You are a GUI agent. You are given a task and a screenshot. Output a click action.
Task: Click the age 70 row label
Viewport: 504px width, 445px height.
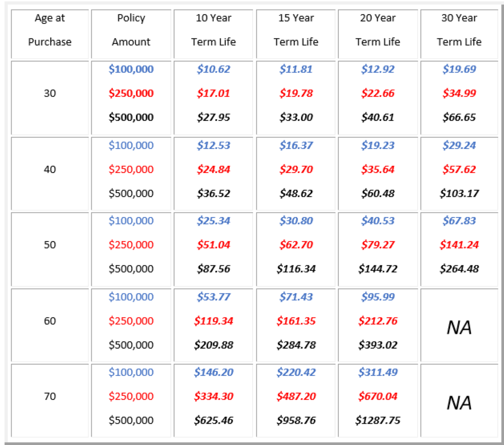pyautogui.click(x=50, y=396)
